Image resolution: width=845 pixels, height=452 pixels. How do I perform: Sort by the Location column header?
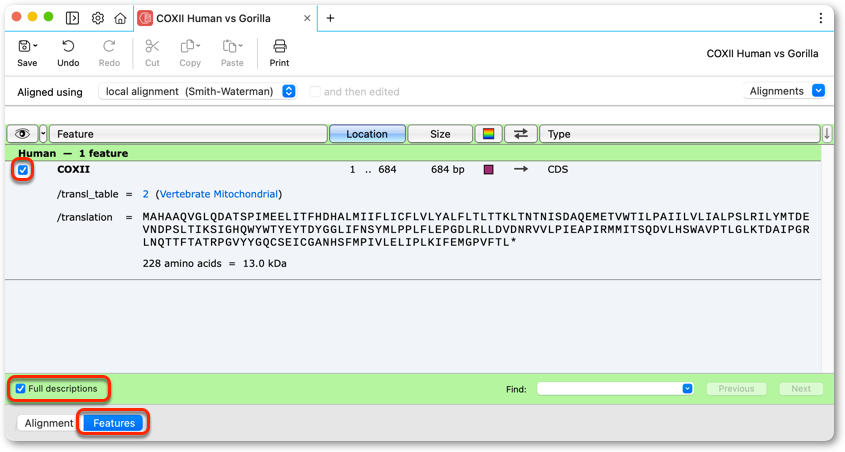367,134
